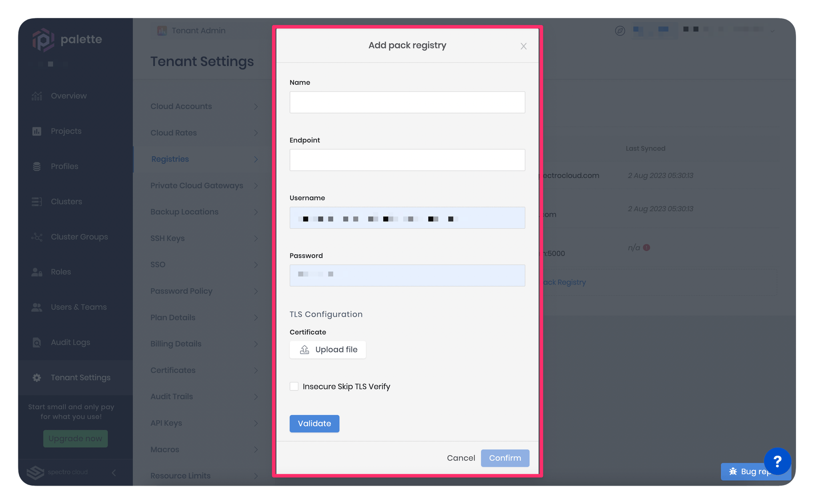Navigate to Clusters section
Image resolution: width=814 pixels, height=504 pixels.
click(66, 201)
